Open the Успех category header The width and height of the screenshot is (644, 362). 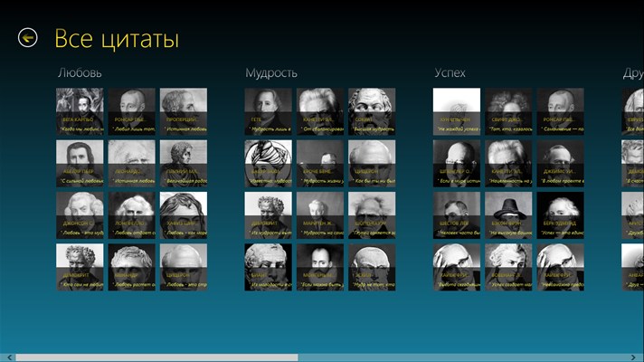(450, 72)
